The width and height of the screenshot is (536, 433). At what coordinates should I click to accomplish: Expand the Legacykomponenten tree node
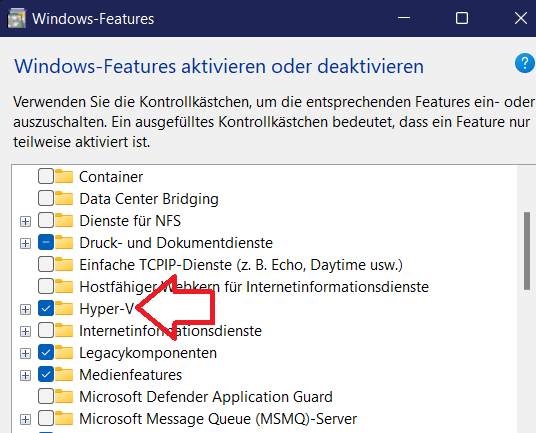click(25, 353)
